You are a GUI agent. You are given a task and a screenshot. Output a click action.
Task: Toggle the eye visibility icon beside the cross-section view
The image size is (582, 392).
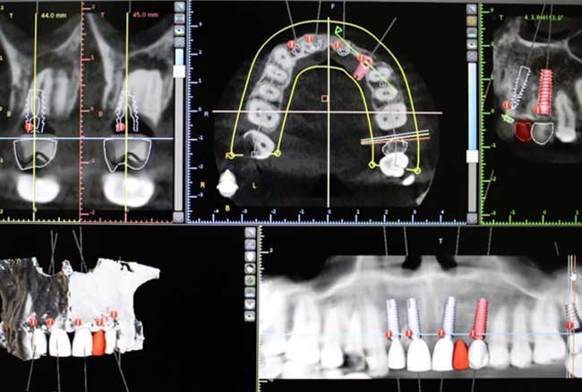point(179,30)
